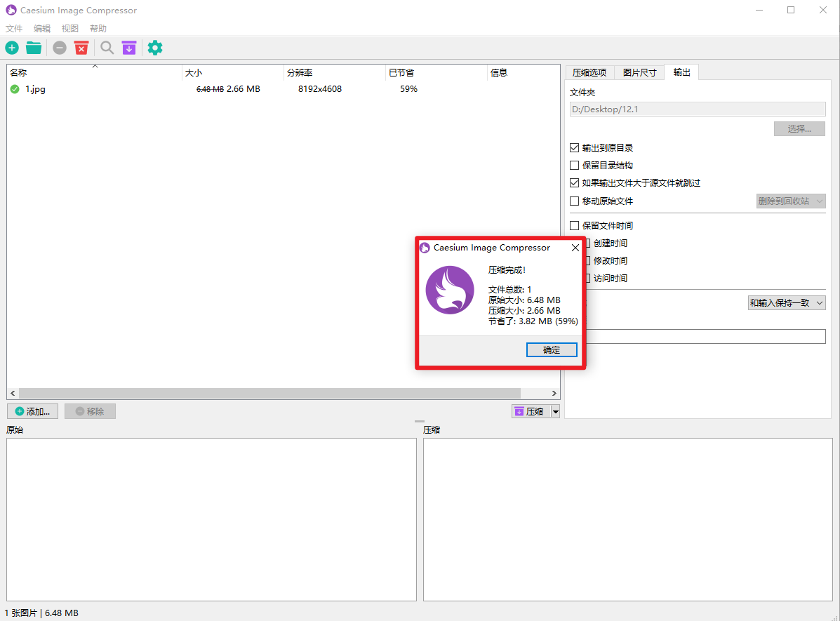This screenshot has height=621, width=840.
Task: Toggle the 保留文件时间 checkbox
Action: click(x=575, y=226)
